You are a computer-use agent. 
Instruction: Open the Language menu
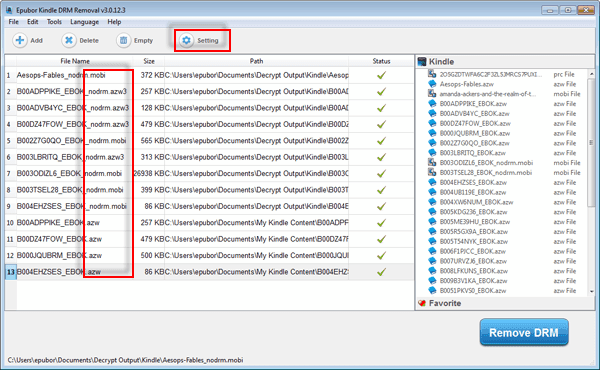(x=85, y=22)
